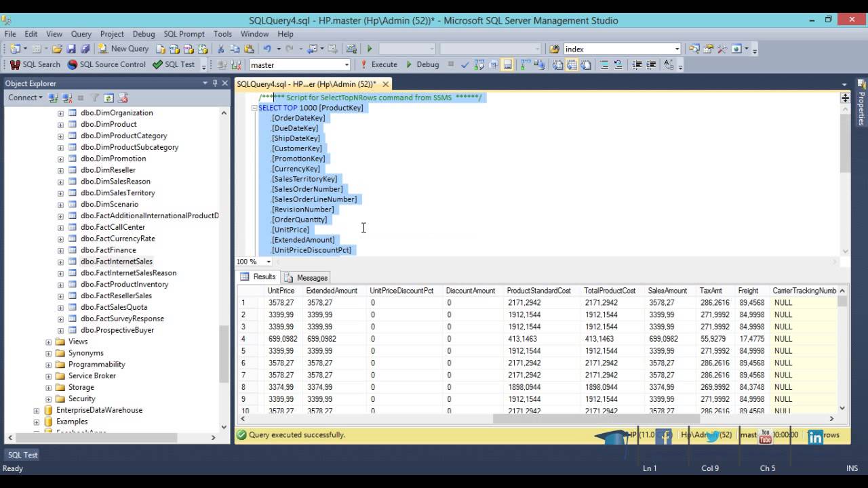Select the dbo.DimProduct table
This screenshot has width=868, height=488.
click(x=108, y=124)
